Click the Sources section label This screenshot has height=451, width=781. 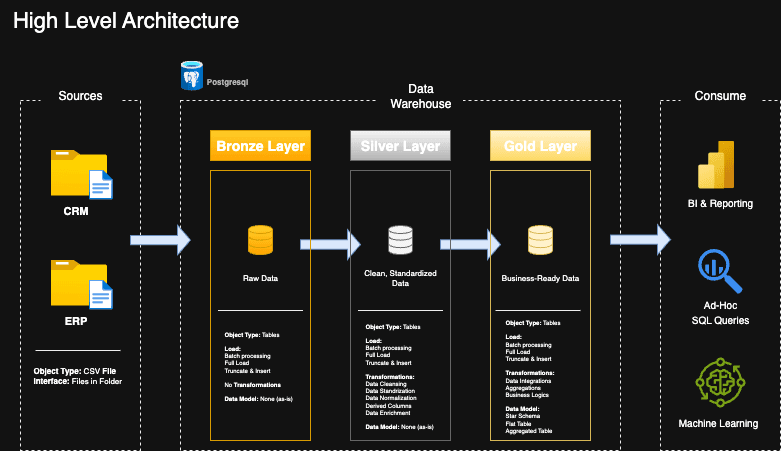tap(80, 96)
